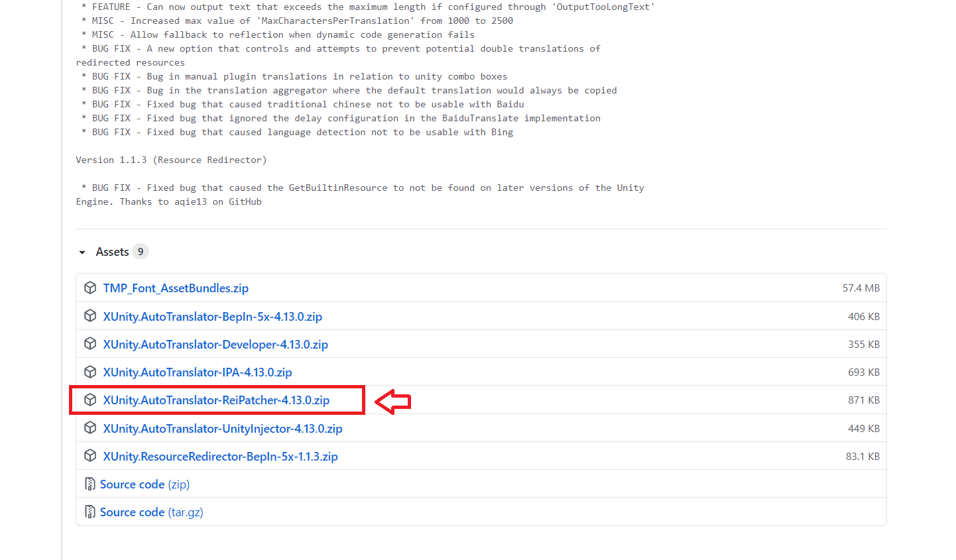
Task: Download TMP_Font_AssetBundles.zip
Action: point(176,288)
